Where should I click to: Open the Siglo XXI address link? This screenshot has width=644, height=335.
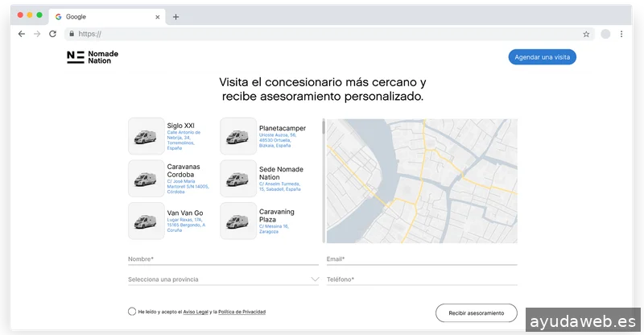184,140
